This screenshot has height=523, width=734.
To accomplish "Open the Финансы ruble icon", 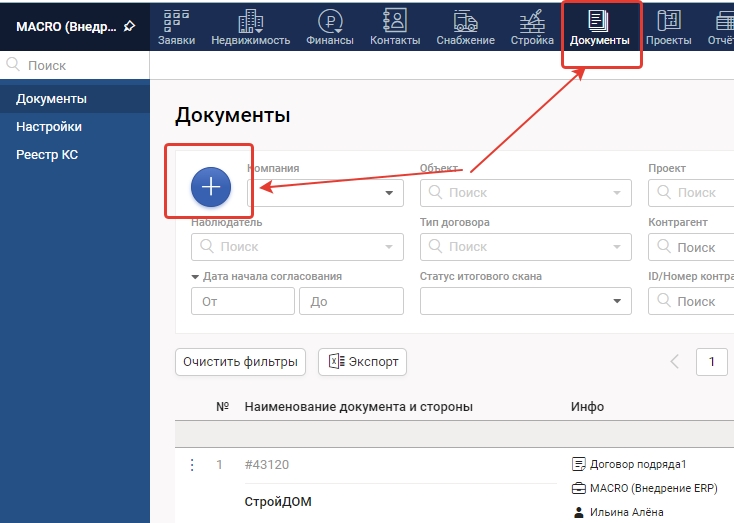I will [330, 20].
